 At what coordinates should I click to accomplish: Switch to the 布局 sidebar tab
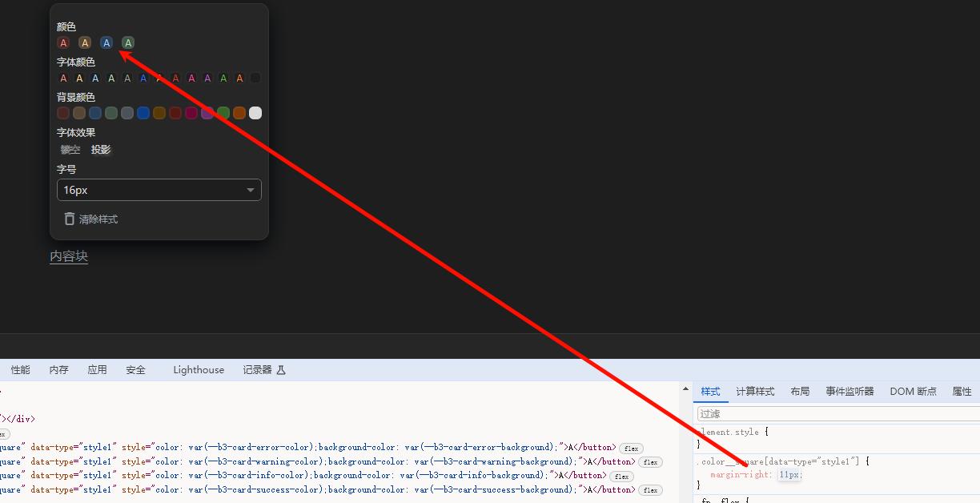click(x=800, y=392)
